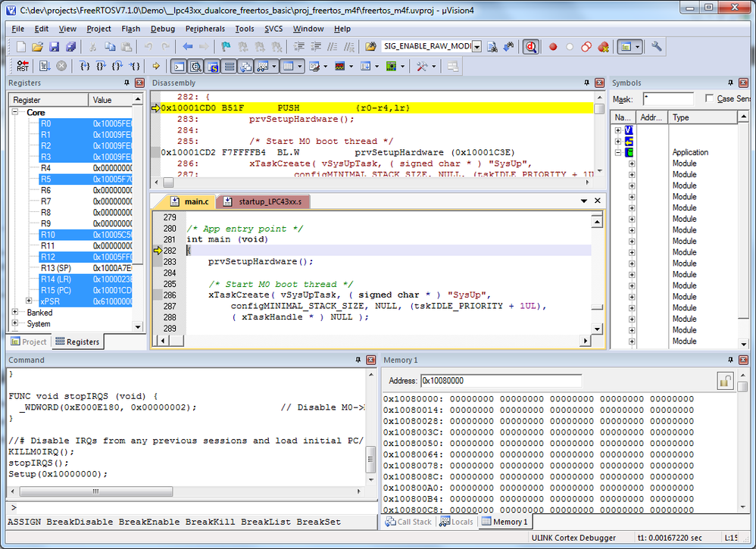Toggle the Command Window toolbar button
756x549 pixels.
179,66
